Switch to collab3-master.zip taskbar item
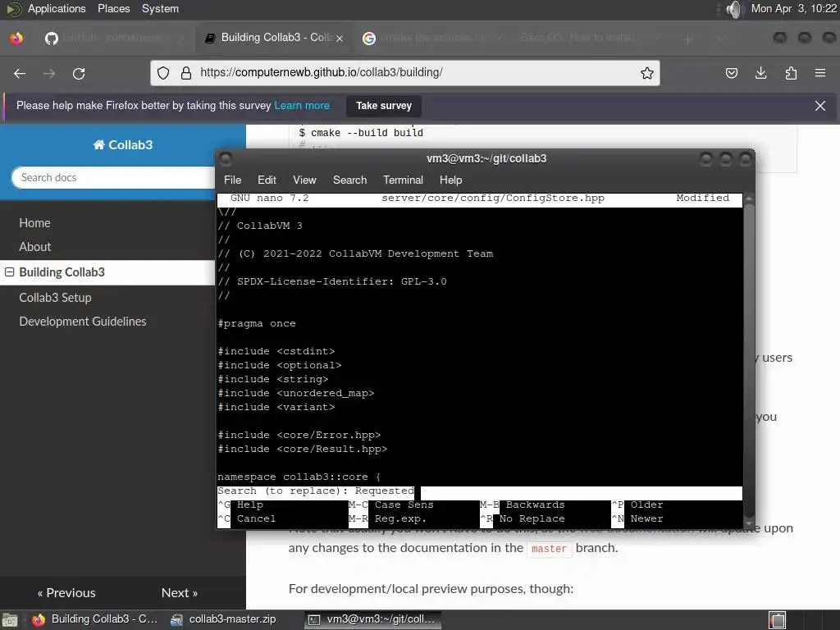 224,619
